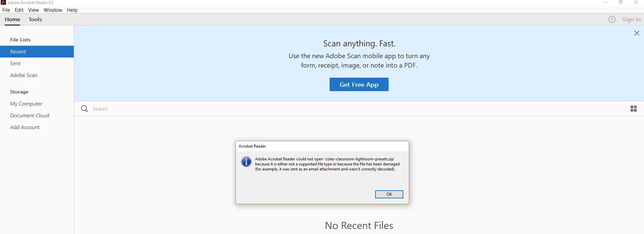Click the Get Free App button
Screen dimensions: 644x234
(359, 84)
